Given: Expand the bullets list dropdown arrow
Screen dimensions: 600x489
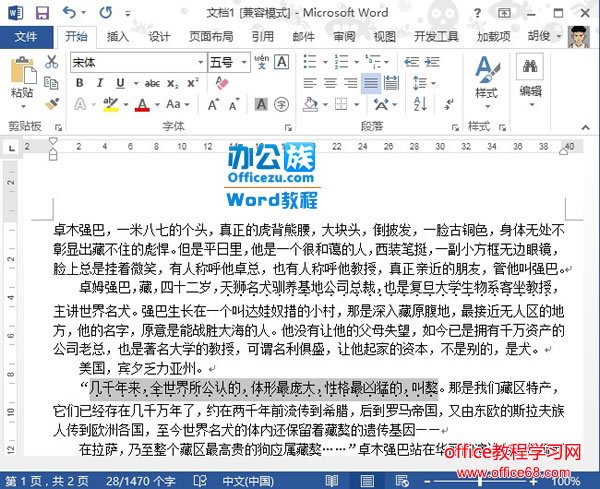Looking at the screenshot, I should tap(325, 62).
